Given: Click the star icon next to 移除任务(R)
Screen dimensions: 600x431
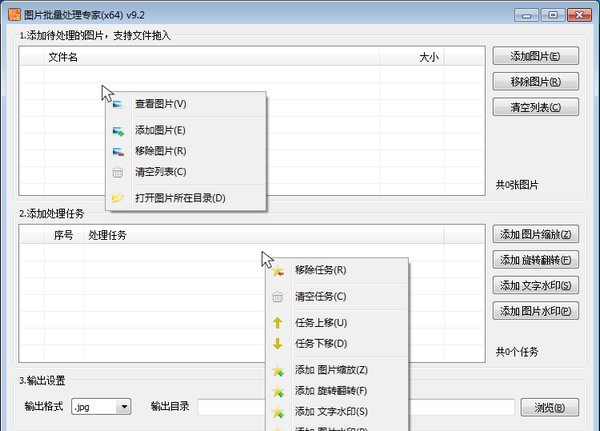Looking at the screenshot, I should 278,271.
